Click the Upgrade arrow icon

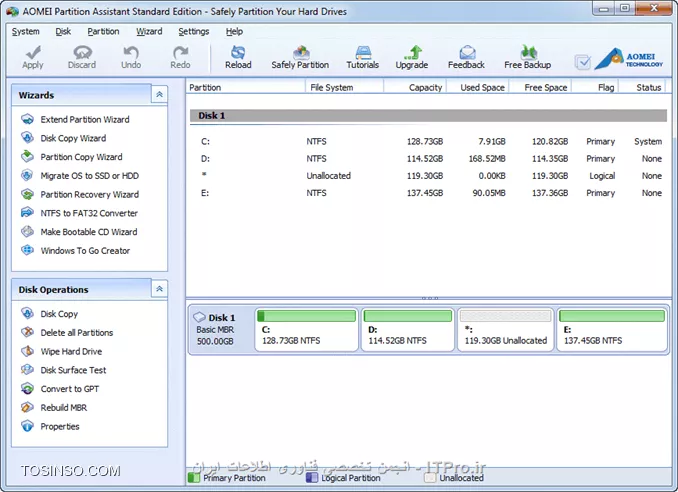pos(412,52)
